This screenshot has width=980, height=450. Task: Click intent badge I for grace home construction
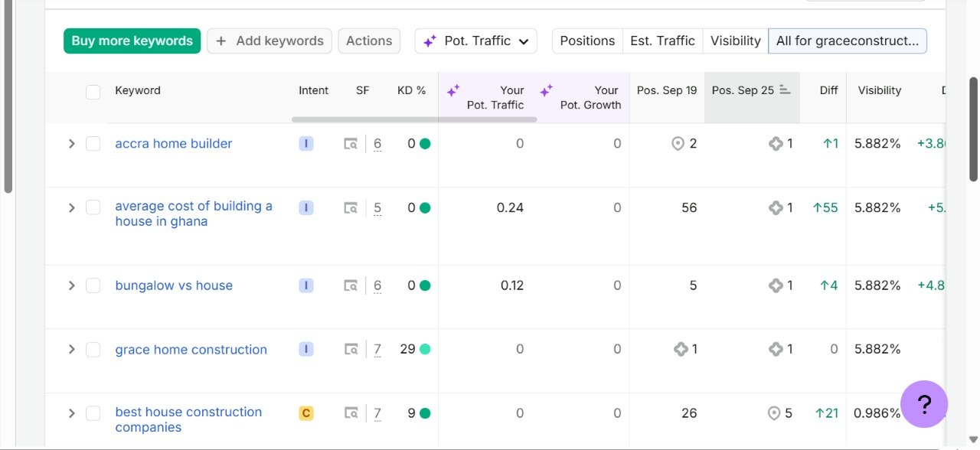click(x=306, y=349)
